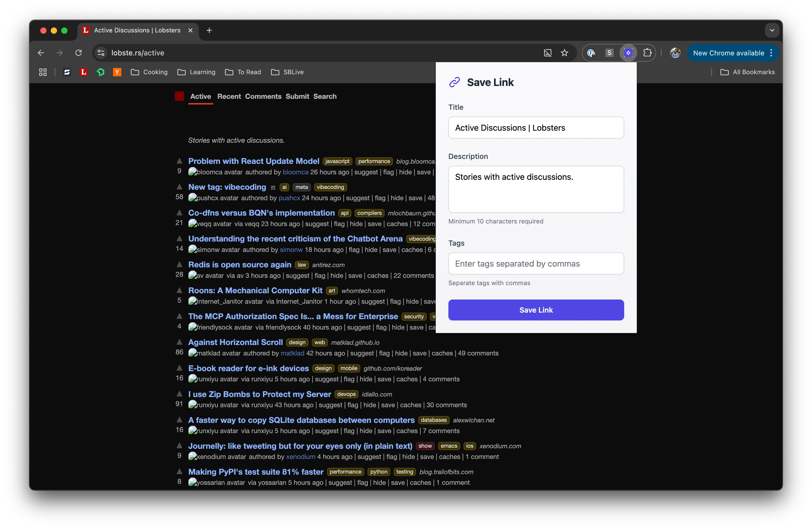Image resolution: width=812 pixels, height=529 pixels.
Task: Open the green hexagon bookmark icon
Action: point(100,72)
